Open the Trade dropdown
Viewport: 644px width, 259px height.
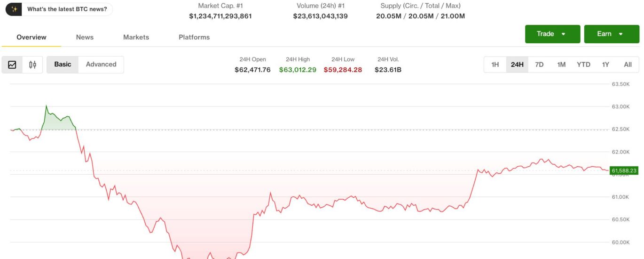(x=552, y=34)
